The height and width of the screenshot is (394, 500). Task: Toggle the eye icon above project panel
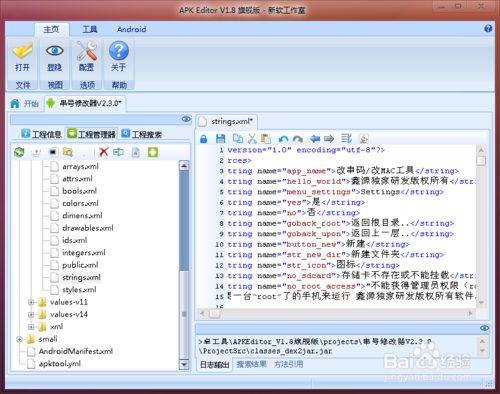click(186, 119)
